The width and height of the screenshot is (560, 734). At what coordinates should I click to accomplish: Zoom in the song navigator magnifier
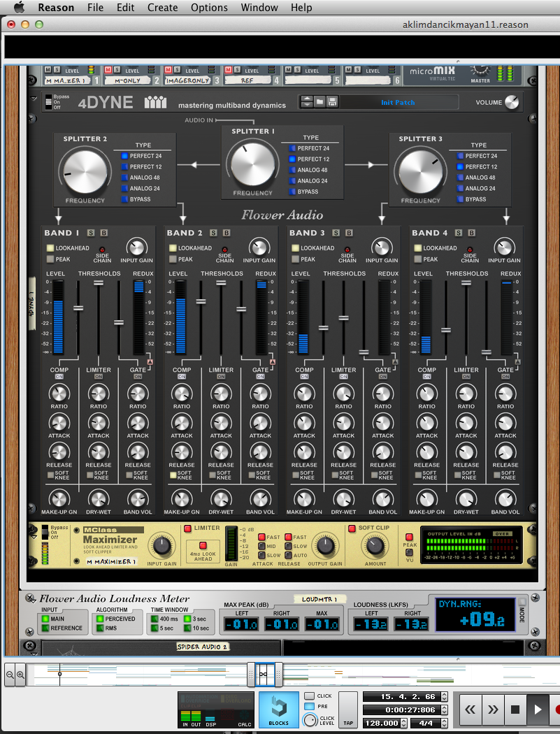20,675
